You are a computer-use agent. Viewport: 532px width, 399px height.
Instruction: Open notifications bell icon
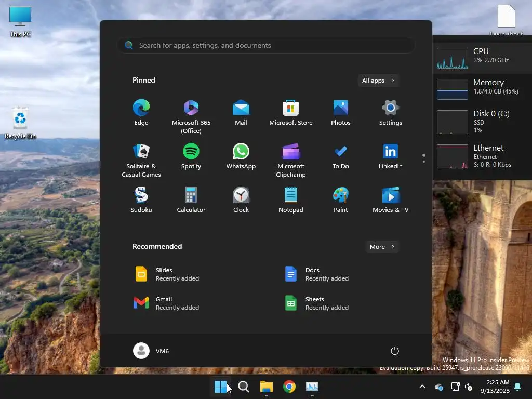click(518, 387)
